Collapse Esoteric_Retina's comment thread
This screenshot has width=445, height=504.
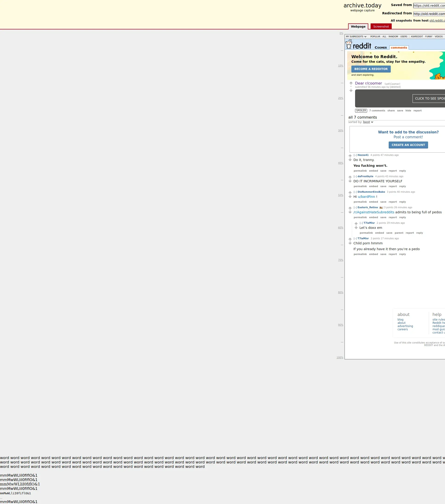point(355,207)
